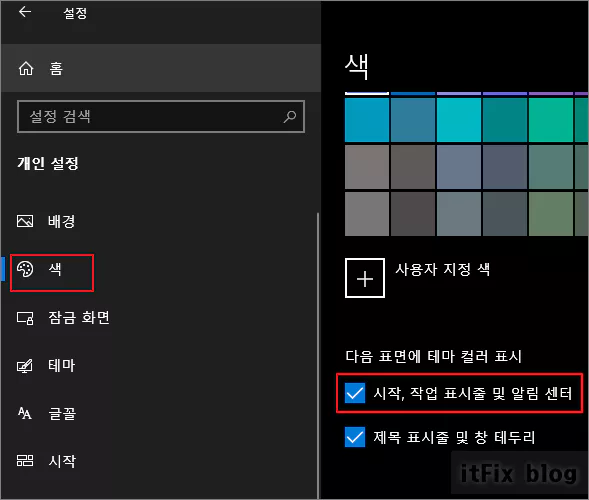Open the 잠금 화면 monitor icon
Image resolution: width=589 pixels, height=500 pixels.
click(25, 318)
